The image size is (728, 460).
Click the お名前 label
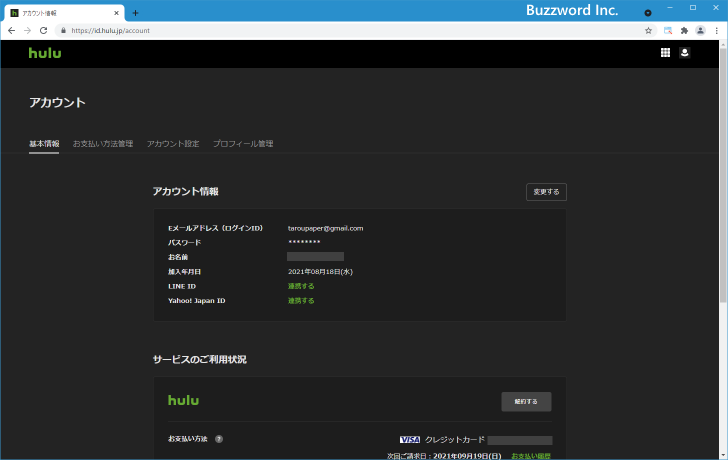tap(178, 257)
